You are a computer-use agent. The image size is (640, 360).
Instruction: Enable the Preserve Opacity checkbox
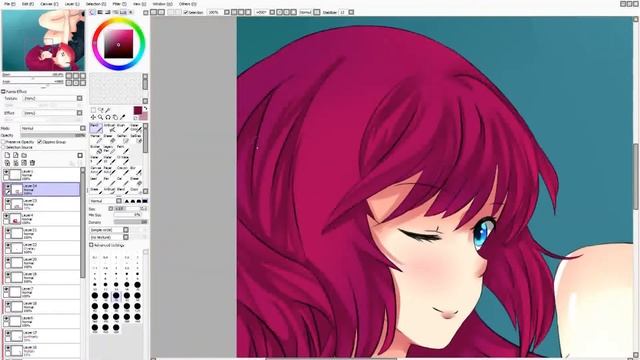[3, 142]
